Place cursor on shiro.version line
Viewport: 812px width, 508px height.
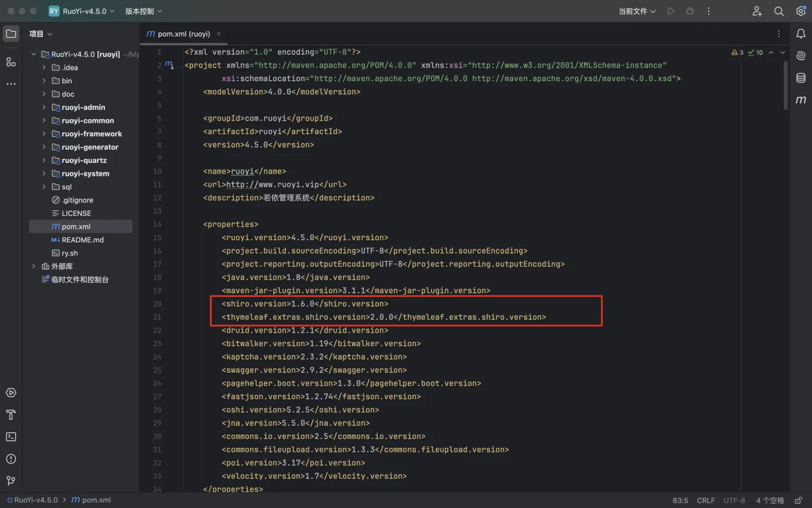tap(305, 304)
